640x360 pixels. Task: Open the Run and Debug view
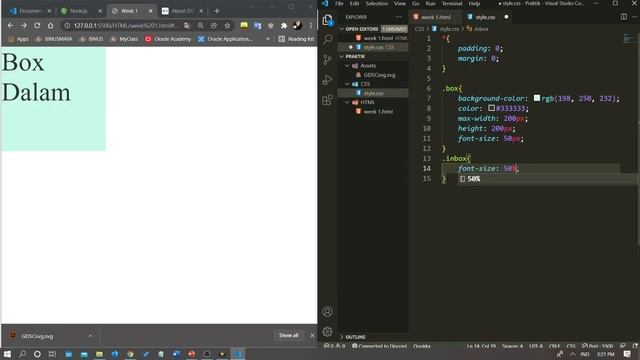(327, 80)
